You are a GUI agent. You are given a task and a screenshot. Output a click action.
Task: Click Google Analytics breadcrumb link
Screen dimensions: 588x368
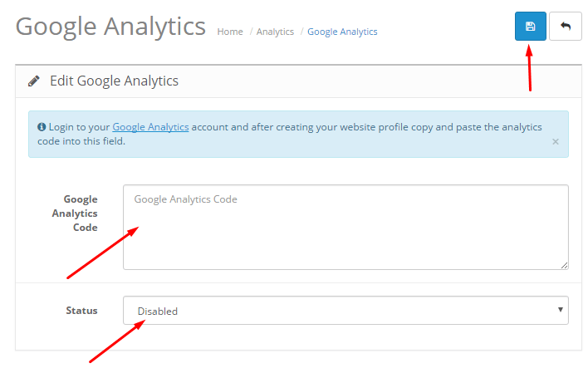[342, 32]
